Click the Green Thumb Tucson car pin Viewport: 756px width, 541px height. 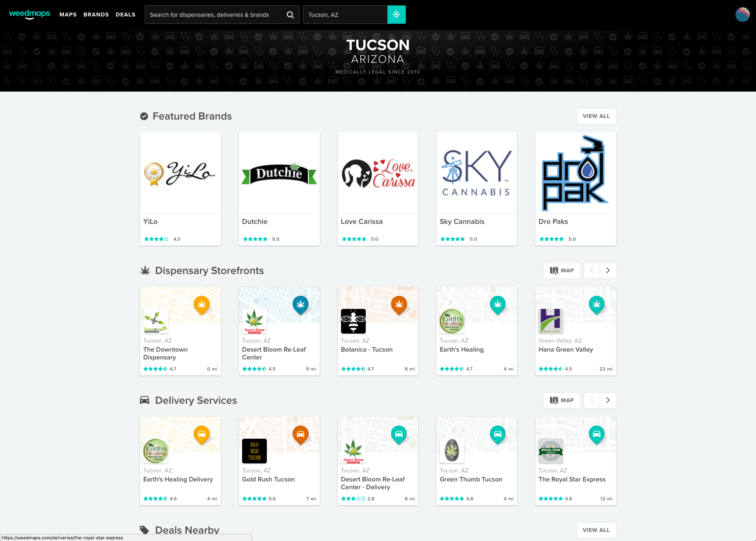[498, 435]
